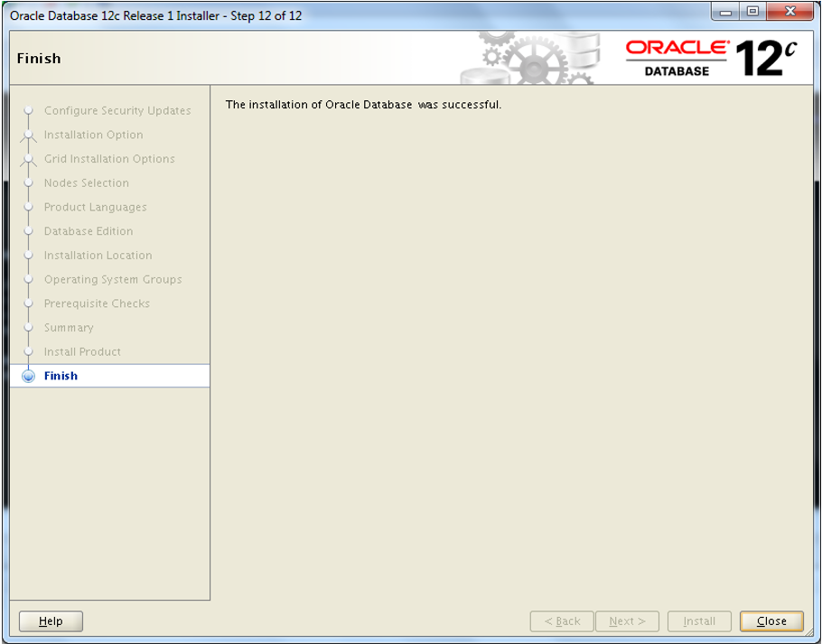Select Grid Installation Options step
Image resolution: width=822 pixels, height=644 pixels.
tap(109, 159)
